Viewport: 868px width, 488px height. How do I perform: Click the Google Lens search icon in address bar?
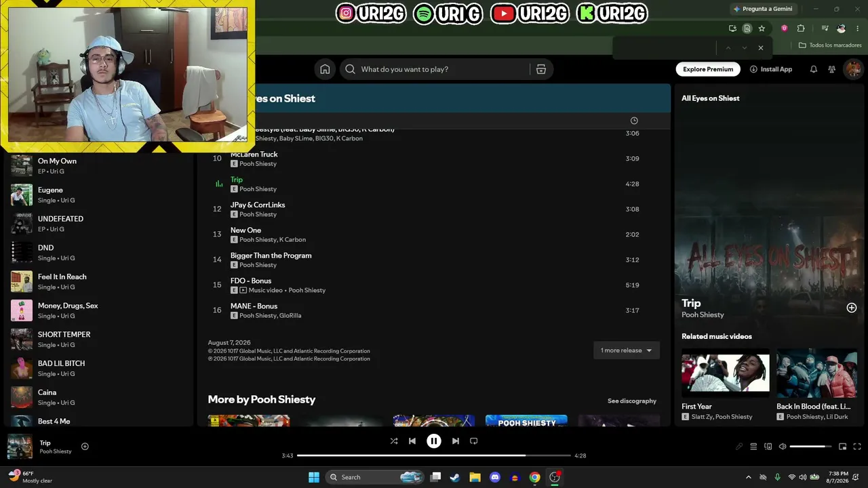[747, 28]
